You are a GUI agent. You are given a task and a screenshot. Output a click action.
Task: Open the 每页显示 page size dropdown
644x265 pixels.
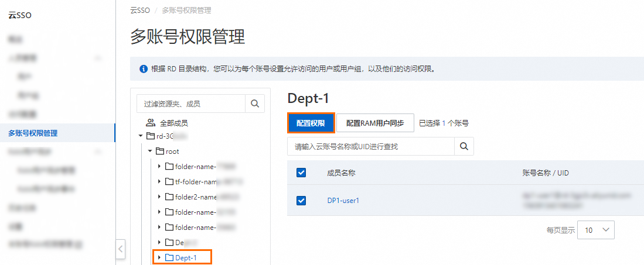pyautogui.click(x=595, y=230)
